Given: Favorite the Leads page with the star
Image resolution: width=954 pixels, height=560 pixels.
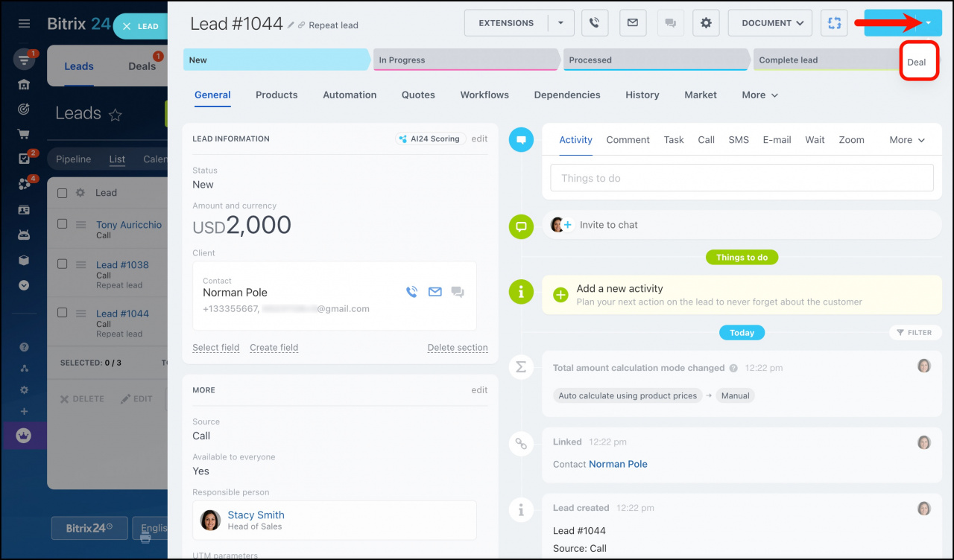Looking at the screenshot, I should (116, 115).
